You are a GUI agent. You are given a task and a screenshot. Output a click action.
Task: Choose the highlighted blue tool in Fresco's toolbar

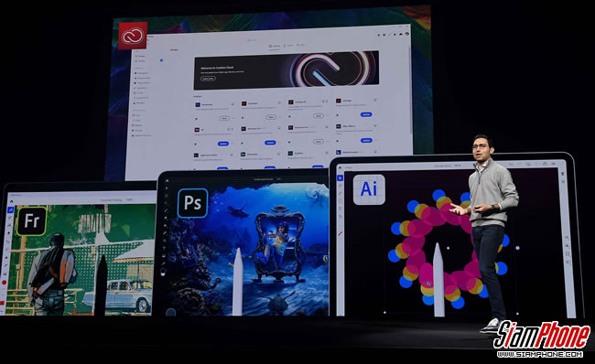pos(11,209)
